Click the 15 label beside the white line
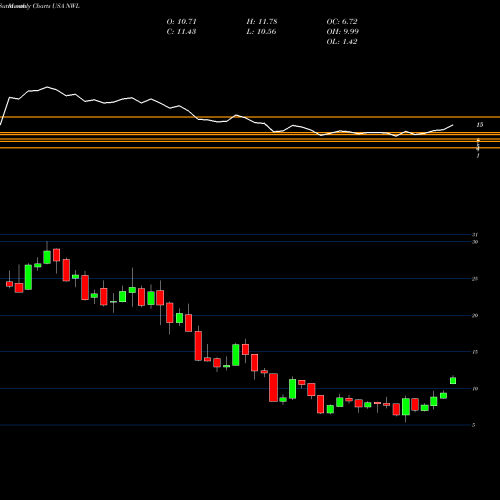Screen dimensions: 500x500 pyautogui.click(x=479, y=125)
